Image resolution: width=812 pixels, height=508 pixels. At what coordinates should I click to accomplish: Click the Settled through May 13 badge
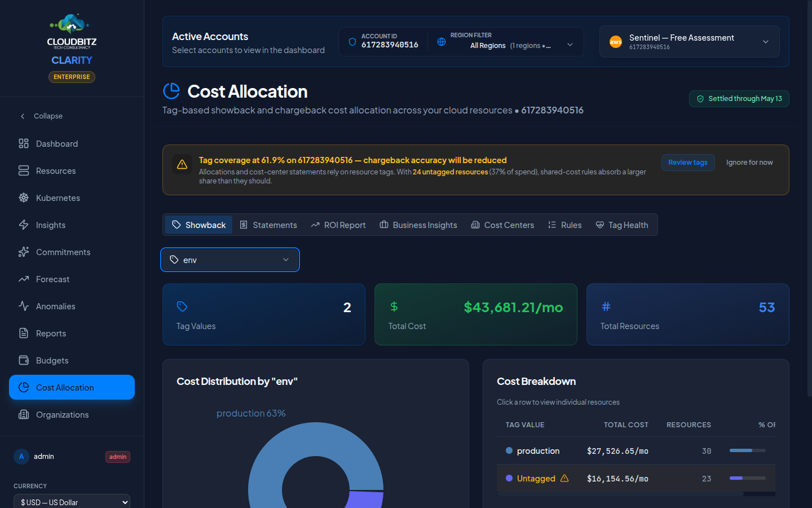739,99
